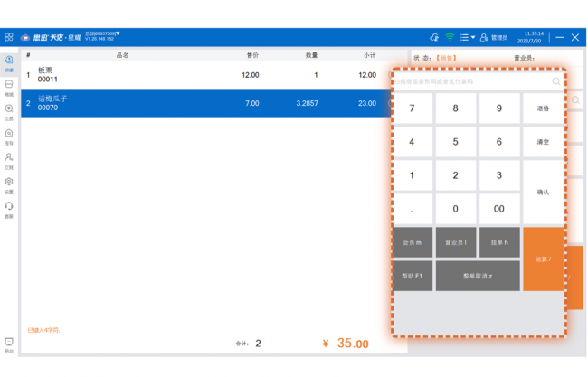Click the 整单取消 z cancel order button
This screenshot has height=377, width=588.
pos(478,276)
